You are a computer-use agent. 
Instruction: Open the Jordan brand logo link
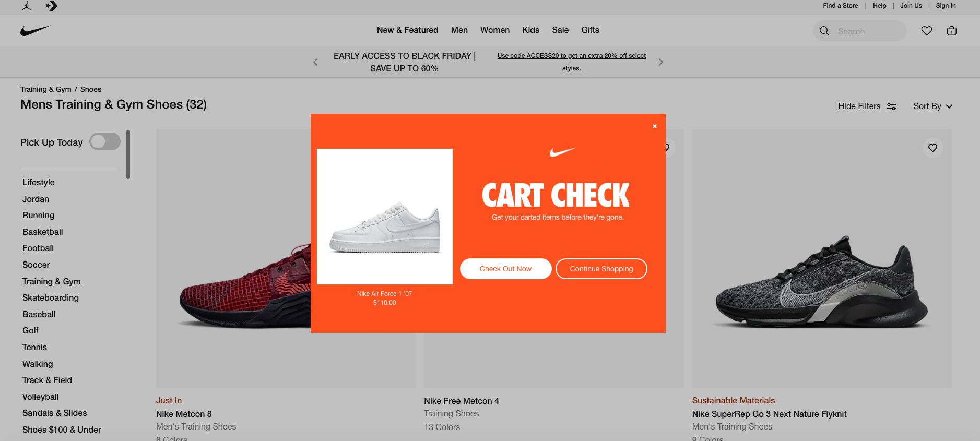tap(27, 6)
